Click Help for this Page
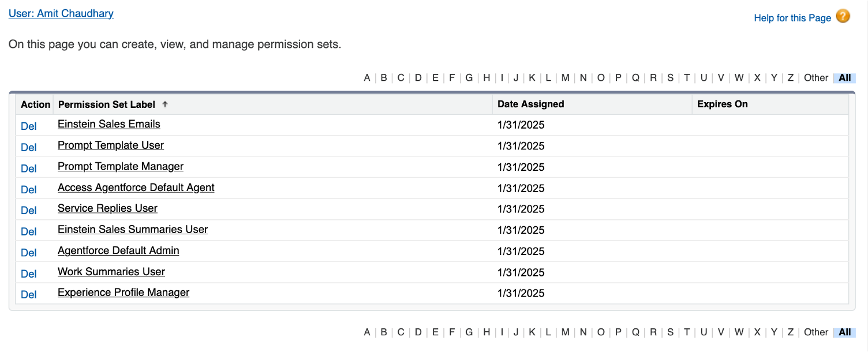This screenshot has width=868, height=352. [x=792, y=18]
